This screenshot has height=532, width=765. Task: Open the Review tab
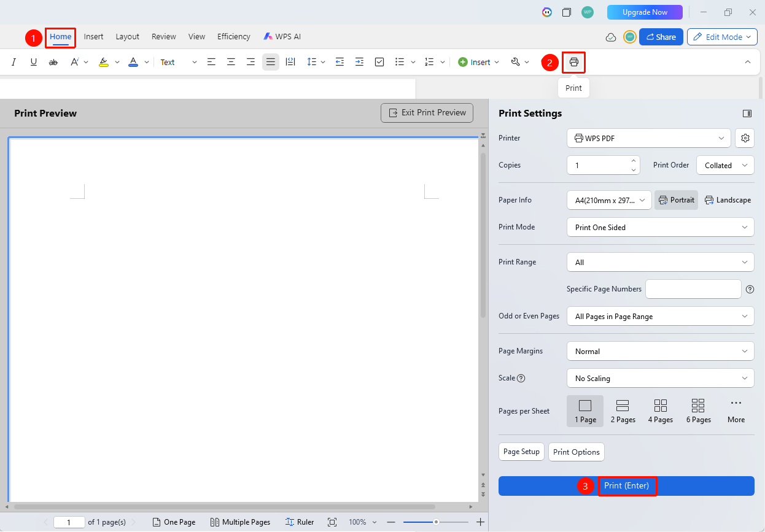tap(164, 37)
